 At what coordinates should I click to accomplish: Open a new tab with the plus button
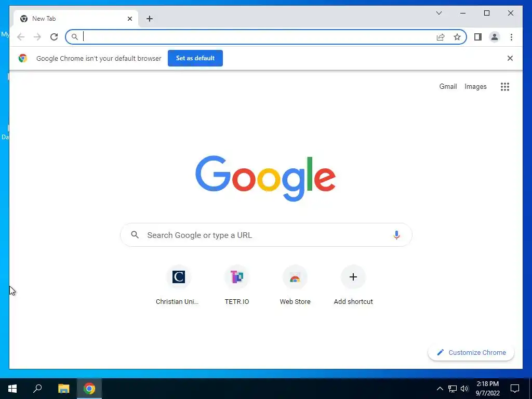coord(150,19)
